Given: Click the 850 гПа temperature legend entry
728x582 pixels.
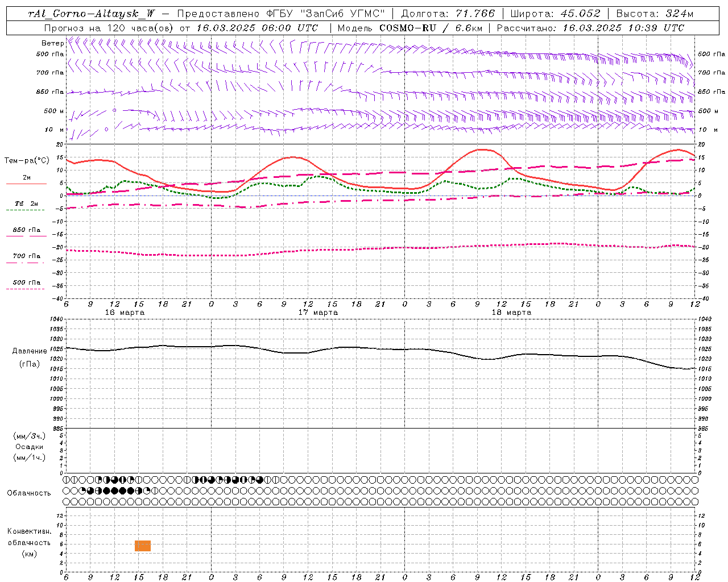Looking at the screenshot, I should click(x=27, y=230).
